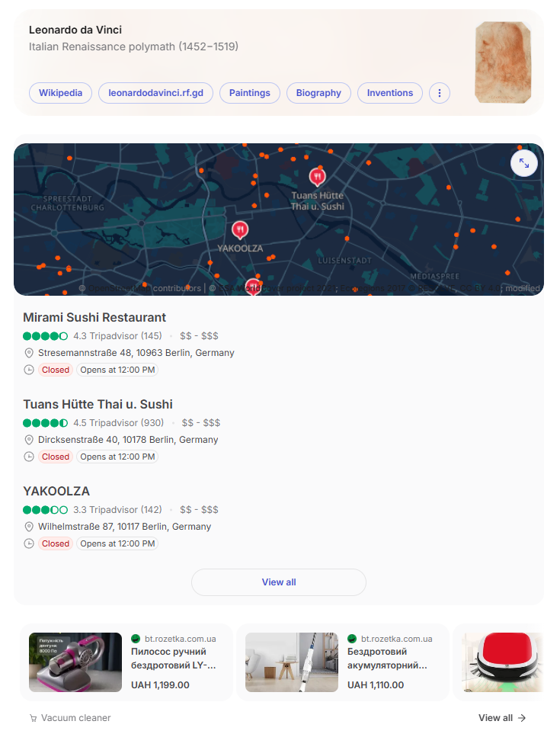This screenshot has width=560, height=734.
Task: Open the three-dot more options menu
Action: click(x=439, y=93)
